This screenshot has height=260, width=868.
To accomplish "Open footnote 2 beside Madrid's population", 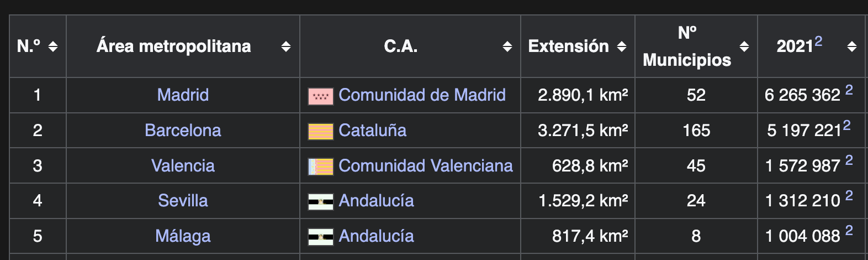I will (x=849, y=90).
